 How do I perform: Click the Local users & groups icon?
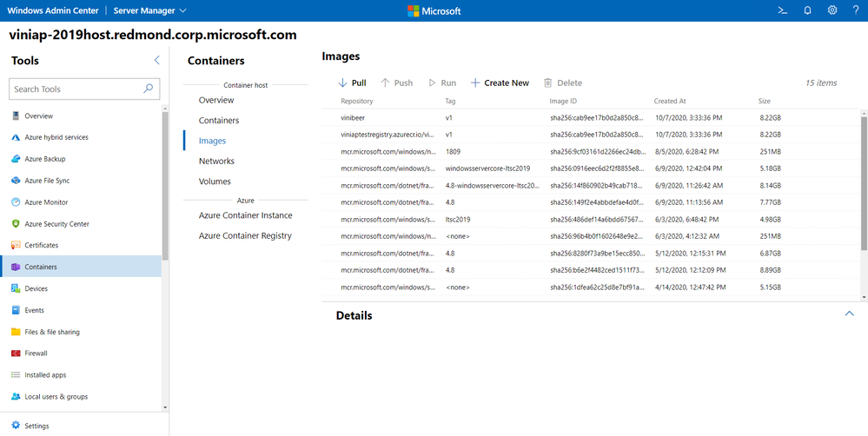16,396
